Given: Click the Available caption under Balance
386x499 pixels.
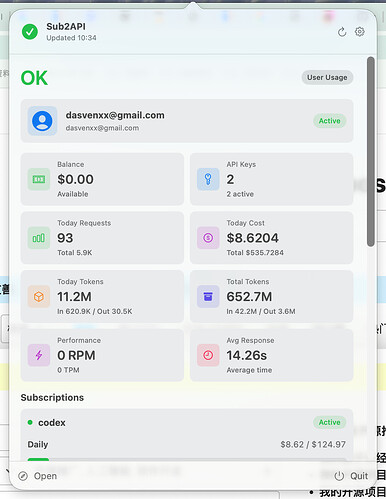Looking at the screenshot, I should click(73, 194).
